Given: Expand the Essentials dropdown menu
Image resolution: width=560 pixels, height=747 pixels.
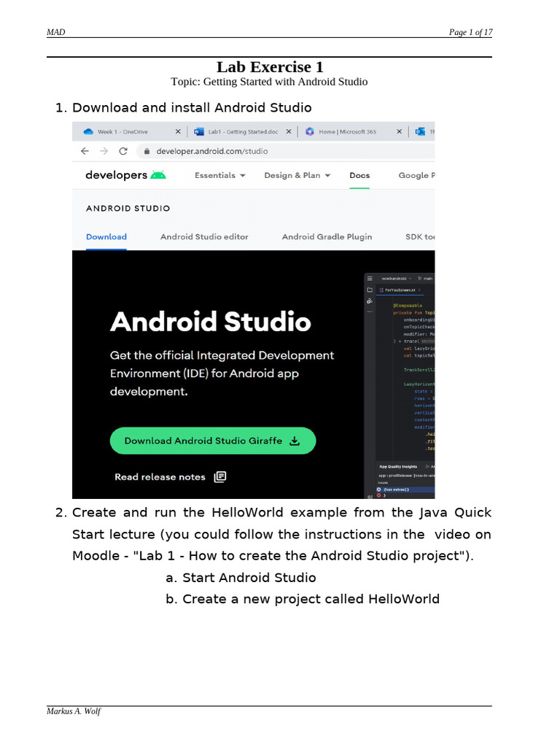Looking at the screenshot, I should [220, 175].
